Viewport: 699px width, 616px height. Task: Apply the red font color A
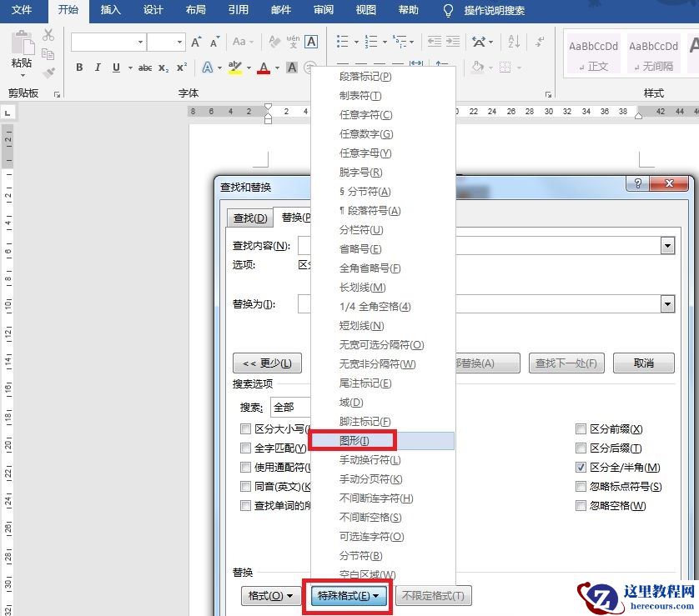coord(264,68)
